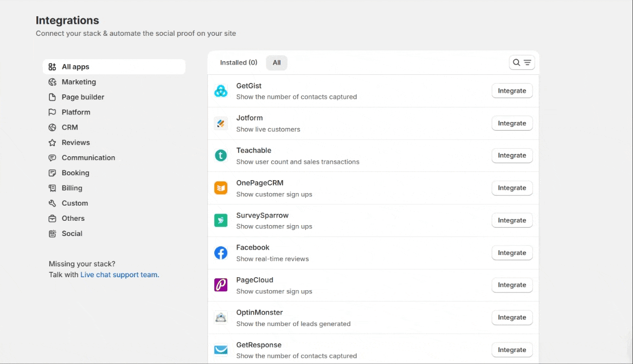Click the PageCloud purple logo icon
Viewport: 633px width, 364px height.
click(221, 285)
